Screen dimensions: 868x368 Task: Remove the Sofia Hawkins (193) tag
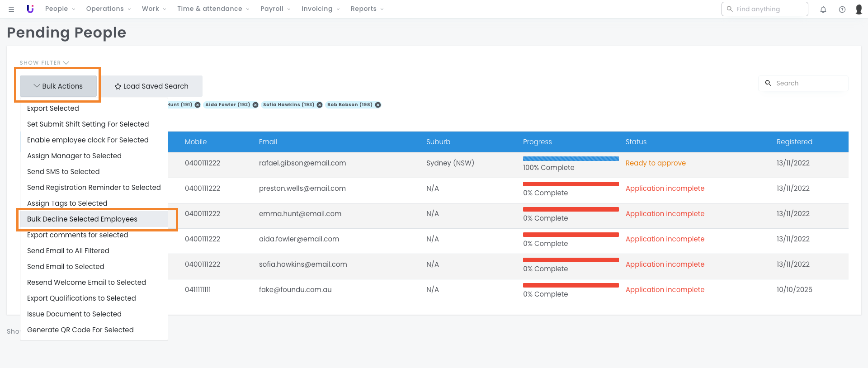[320, 105]
